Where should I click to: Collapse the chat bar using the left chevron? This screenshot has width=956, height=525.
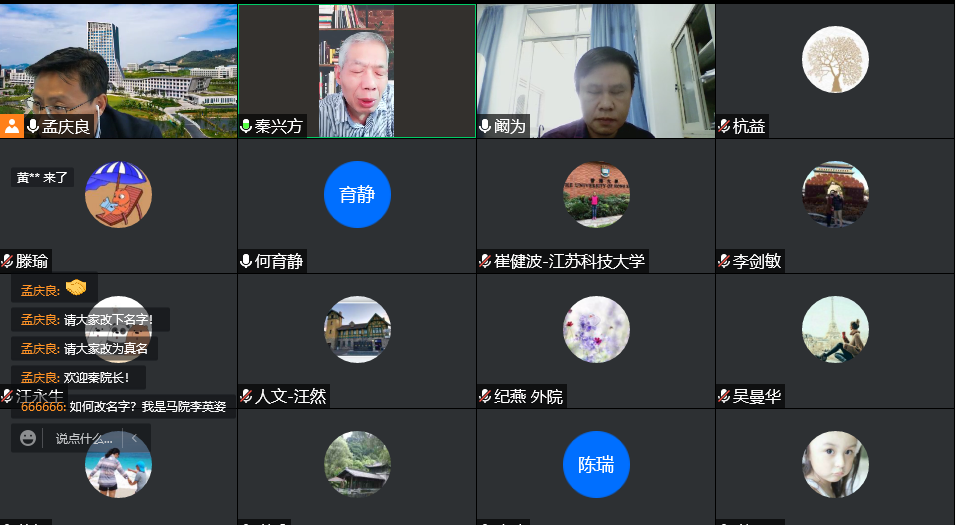tap(135, 438)
